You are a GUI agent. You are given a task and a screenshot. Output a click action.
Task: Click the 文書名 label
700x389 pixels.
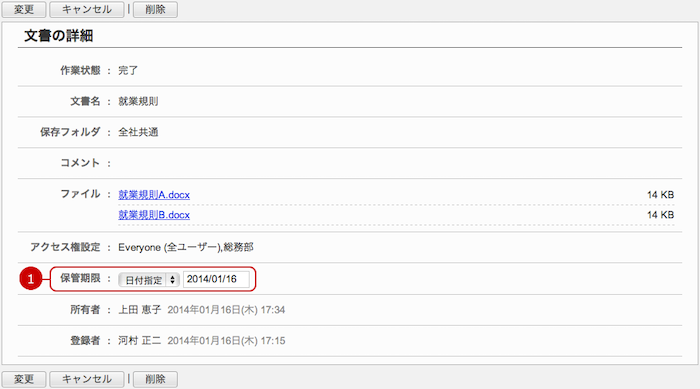[85, 101]
